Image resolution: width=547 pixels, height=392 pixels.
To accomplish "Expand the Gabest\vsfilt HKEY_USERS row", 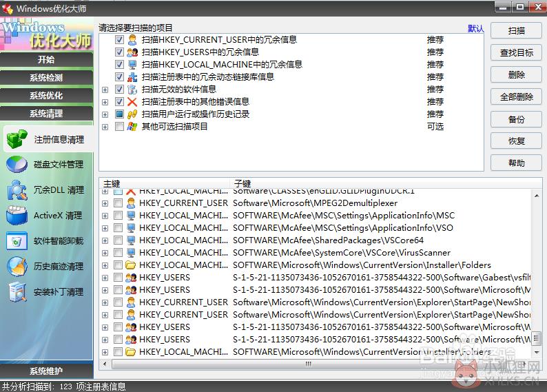I will pos(105,278).
